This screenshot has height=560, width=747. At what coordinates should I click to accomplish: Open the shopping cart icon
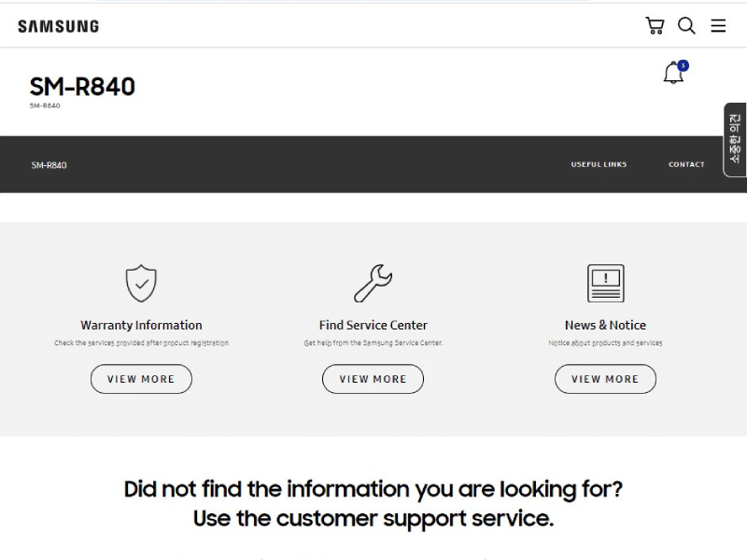(x=655, y=26)
